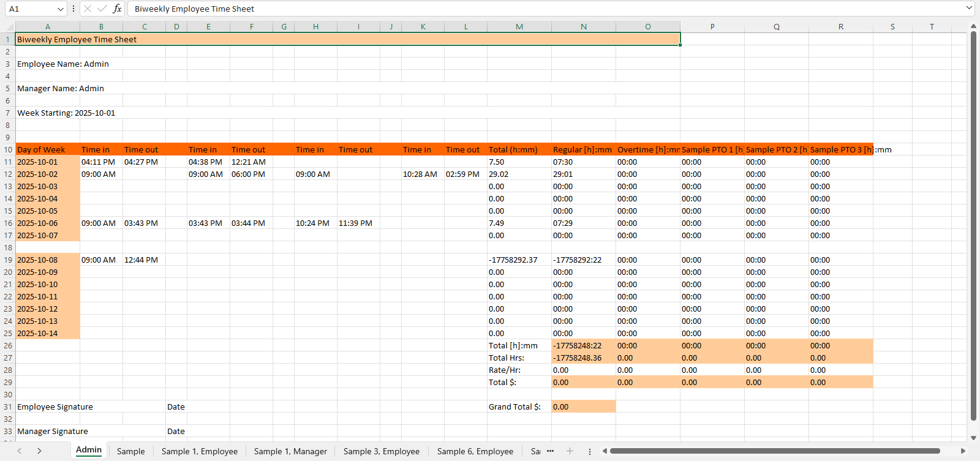
Task: Click the Select All corner triangle
Action: pyautogui.click(x=9, y=27)
